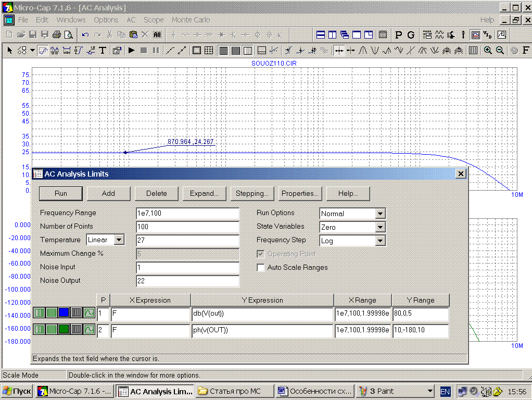Click the Properties icon in the toolbar
The image size is (532, 400).
(117, 51)
